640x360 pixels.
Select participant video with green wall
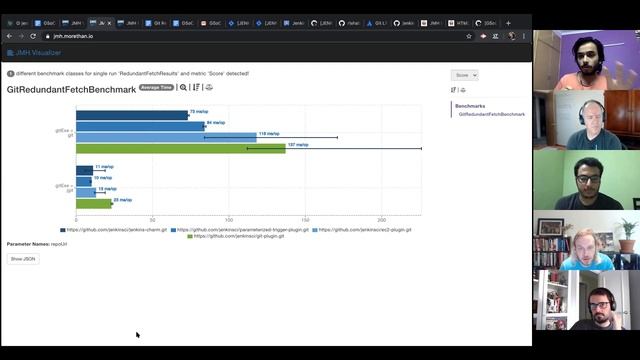pos(586,180)
